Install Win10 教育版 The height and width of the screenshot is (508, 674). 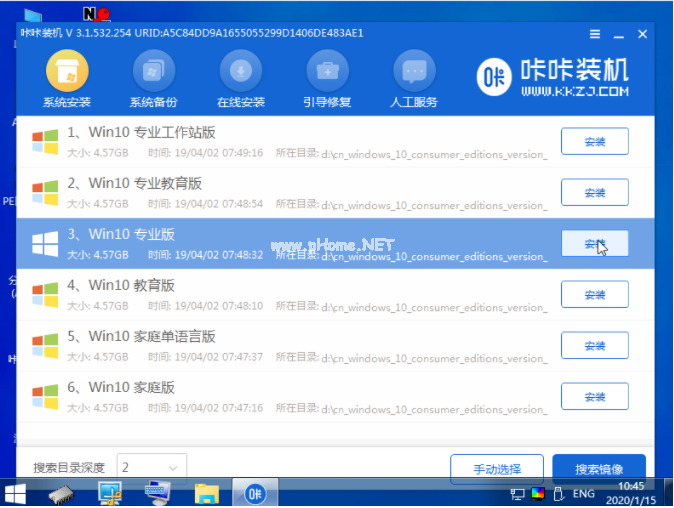(x=594, y=294)
